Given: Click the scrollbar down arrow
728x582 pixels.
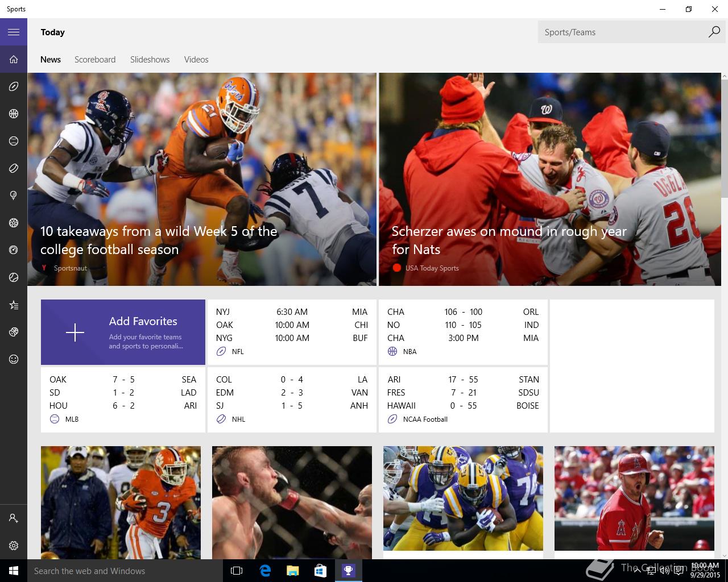Looking at the screenshot, I should 725,555.
